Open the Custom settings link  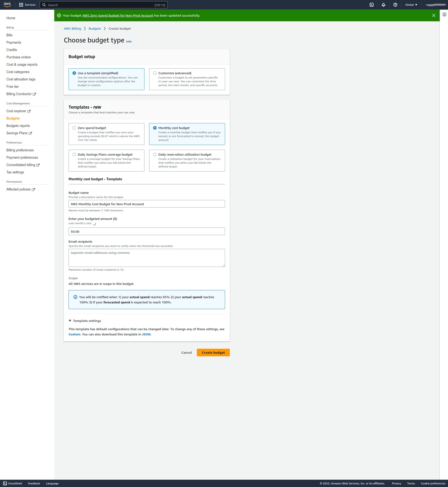[74, 334]
